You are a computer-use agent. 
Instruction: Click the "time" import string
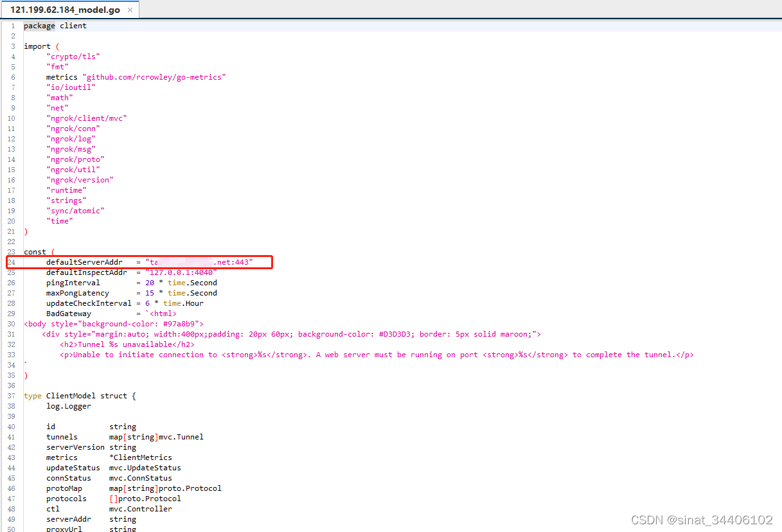[60, 221]
